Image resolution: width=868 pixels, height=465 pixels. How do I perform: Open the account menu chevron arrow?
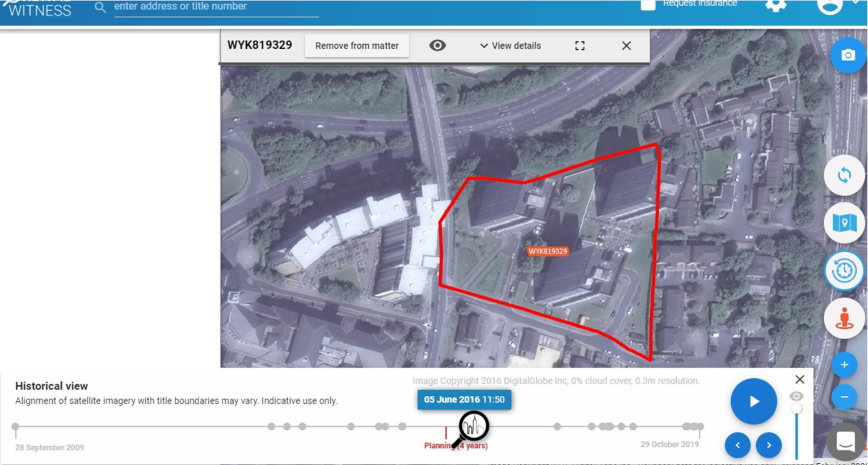tap(856, 3)
